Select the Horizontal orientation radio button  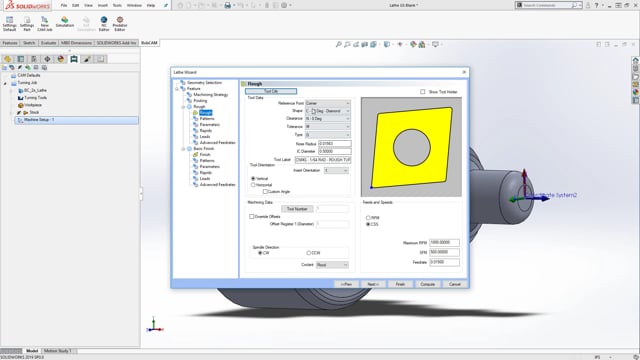[x=253, y=185]
